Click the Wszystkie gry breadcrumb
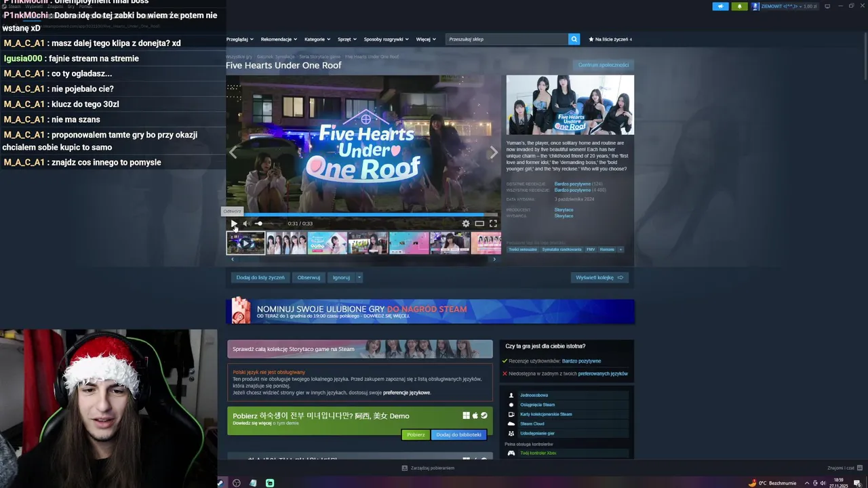868x488 pixels. click(239, 57)
